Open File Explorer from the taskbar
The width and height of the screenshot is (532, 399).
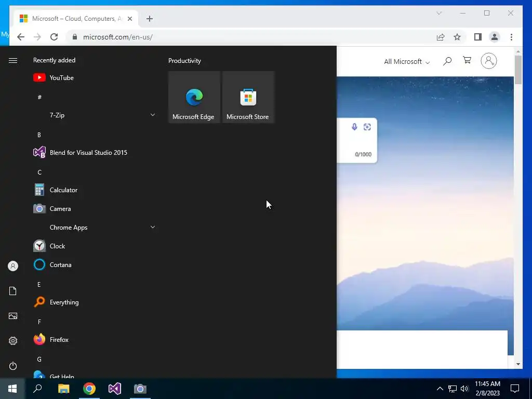tap(63, 389)
